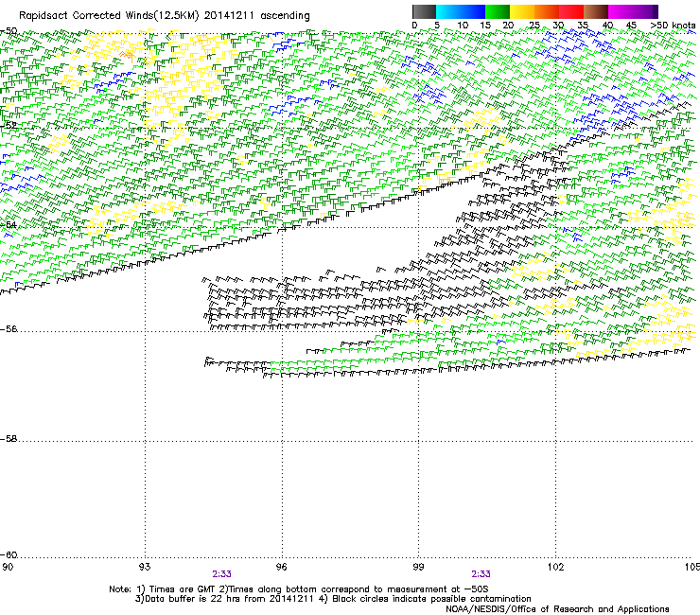Click the magenta 40–45 knots color swatch

tap(621, 11)
